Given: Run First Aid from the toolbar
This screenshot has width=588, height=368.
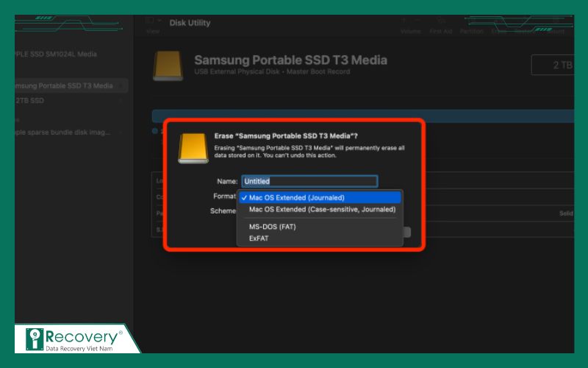Looking at the screenshot, I should (x=441, y=26).
